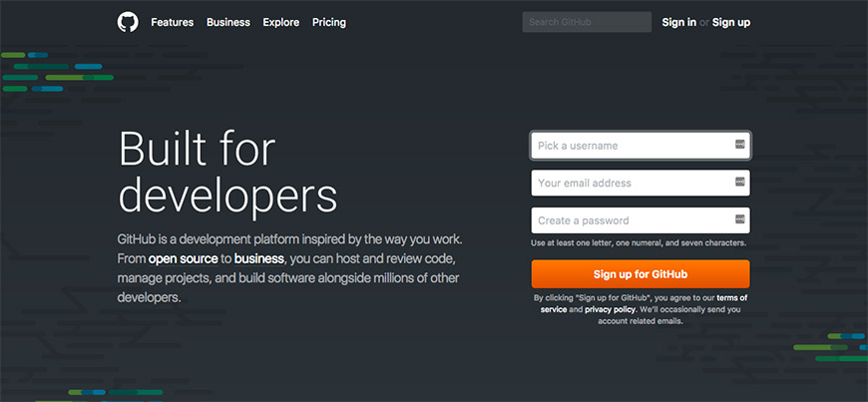Click the GitHub Octocat logo
868x402 pixels.
[128, 22]
